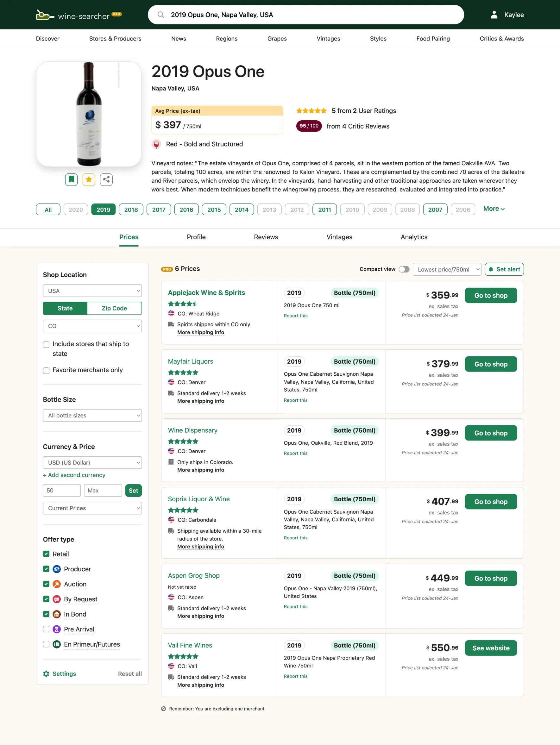Screen dimensions: 560x745
Task: Click Report this for Aspen Grog Shop
Action: (295, 607)
